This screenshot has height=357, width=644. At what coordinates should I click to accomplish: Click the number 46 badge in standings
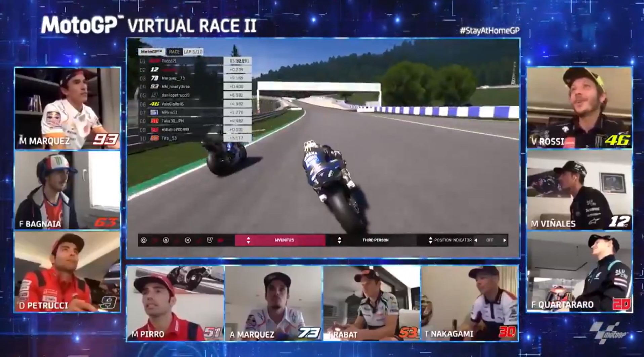coord(154,104)
